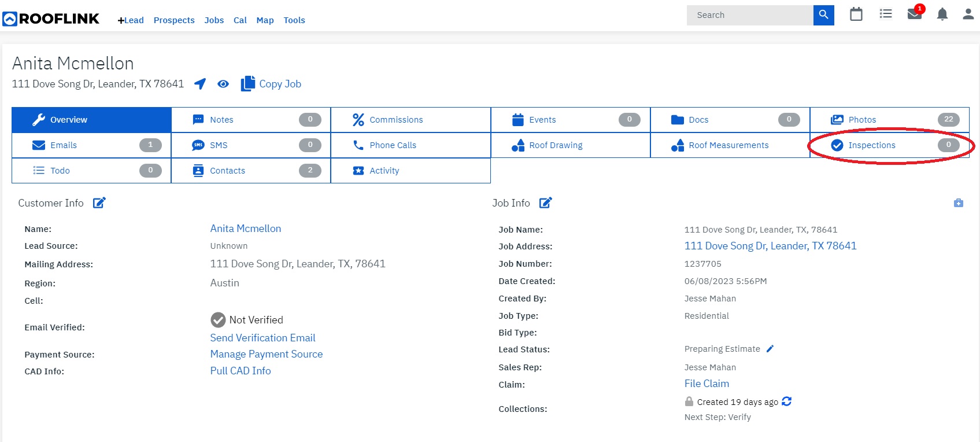Click the Photos images icon
Image resolution: width=980 pixels, height=442 pixels.
837,120
